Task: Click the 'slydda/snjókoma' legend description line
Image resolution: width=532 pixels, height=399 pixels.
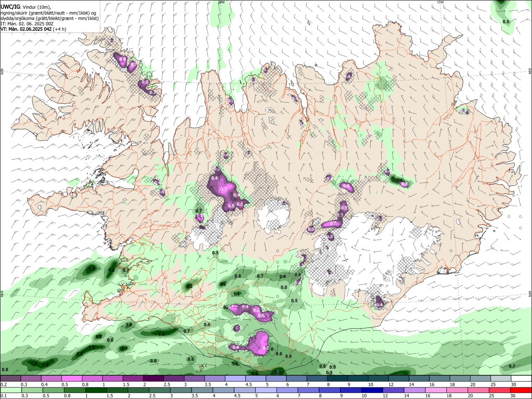Action: click(49, 18)
